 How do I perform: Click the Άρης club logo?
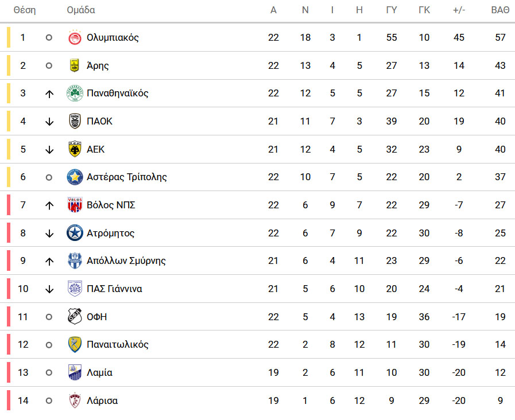[75, 65]
